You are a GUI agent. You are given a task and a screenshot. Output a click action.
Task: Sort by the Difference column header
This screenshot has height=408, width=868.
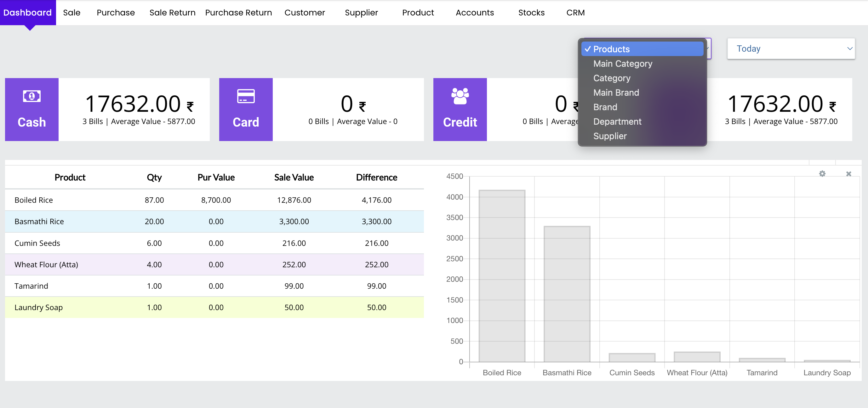pos(376,178)
